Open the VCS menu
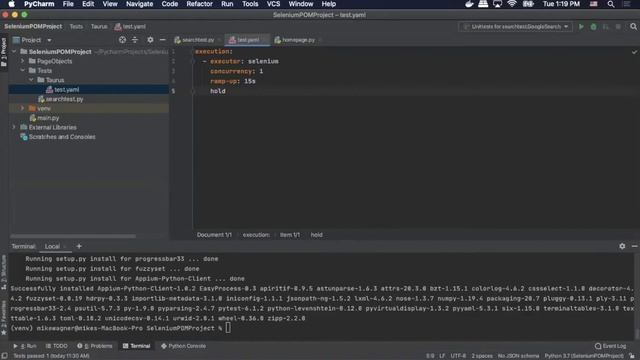The width and height of the screenshot is (640, 360). [x=273, y=4]
